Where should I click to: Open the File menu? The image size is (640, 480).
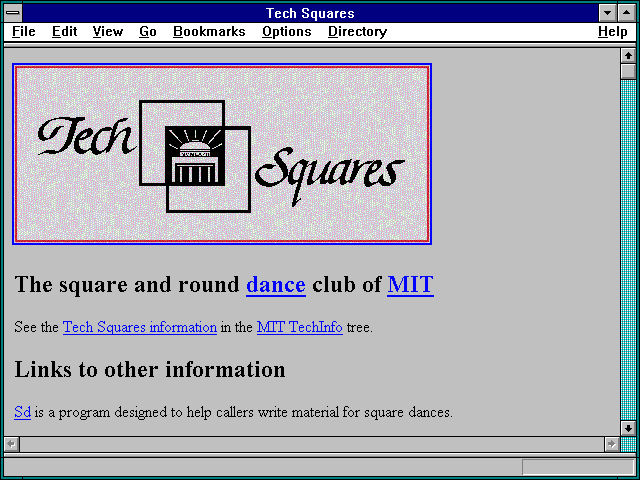pos(24,31)
